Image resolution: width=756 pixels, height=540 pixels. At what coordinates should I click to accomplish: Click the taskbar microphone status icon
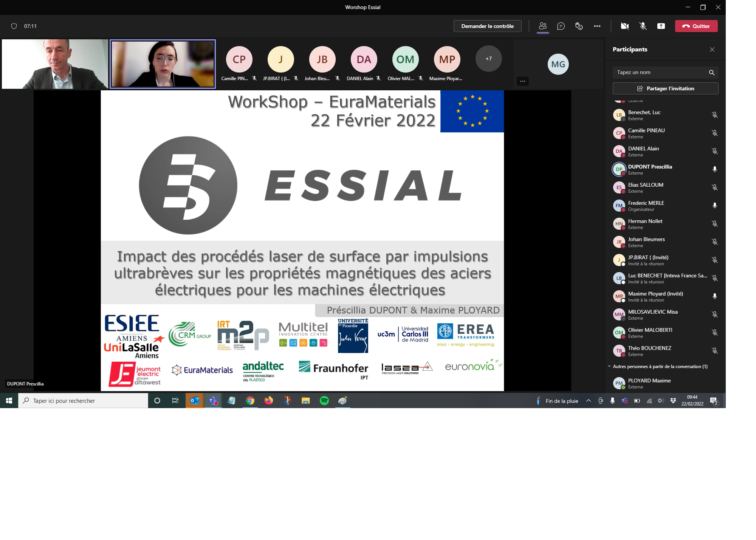coord(612,401)
